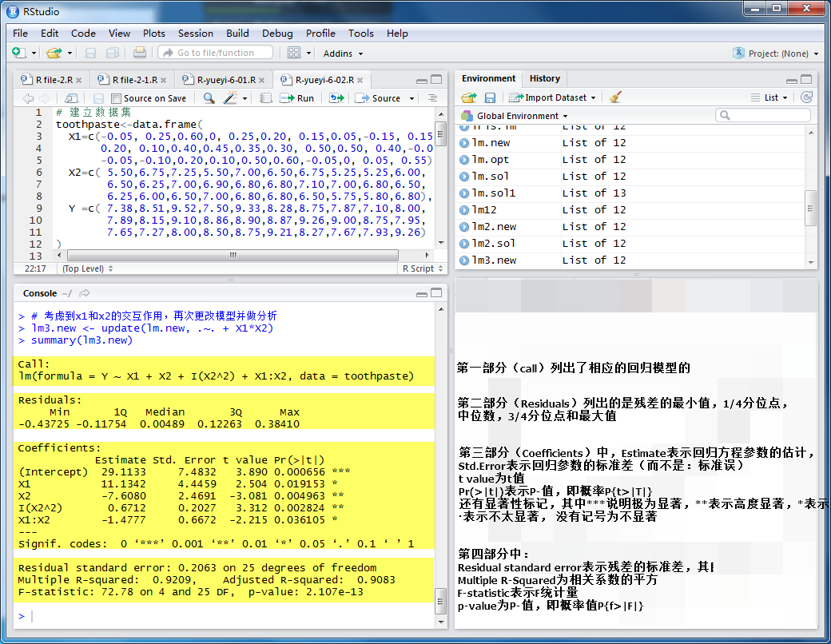Viewport: 831px width, 644px height.
Task: Refresh the Environment pane list
Action: 806,97
